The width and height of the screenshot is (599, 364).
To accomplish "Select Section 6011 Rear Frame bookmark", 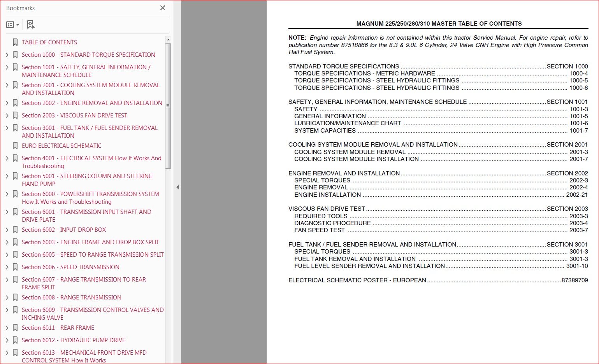I will pos(58,328).
